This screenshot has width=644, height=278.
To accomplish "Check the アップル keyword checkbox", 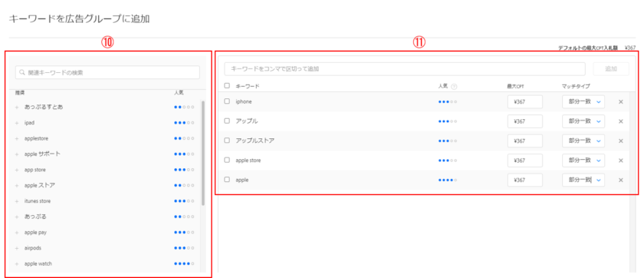I will pyautogui.click(x=227, y=121).
